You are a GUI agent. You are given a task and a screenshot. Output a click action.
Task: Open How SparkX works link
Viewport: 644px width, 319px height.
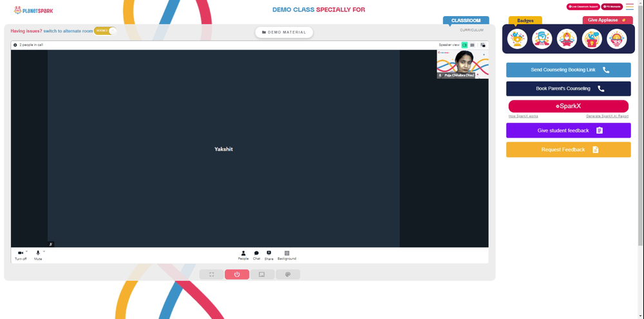tap(523, 116)
